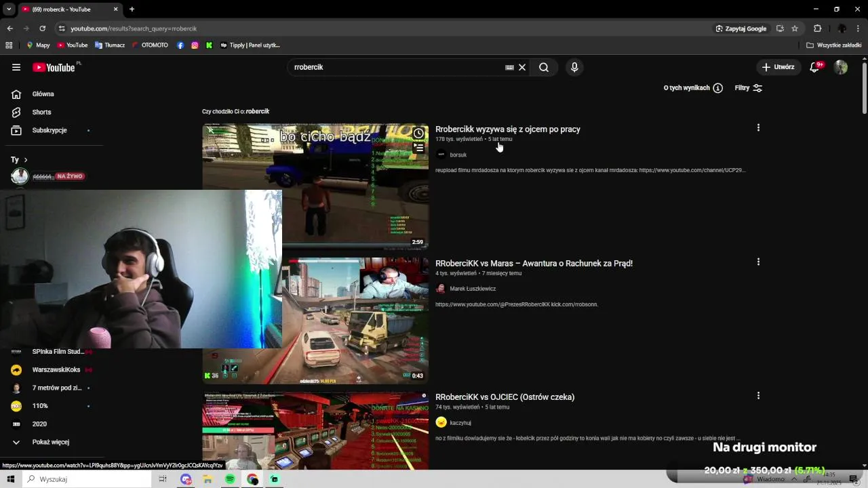Click the magnifying glass search button
Image resolution: width=868 pixels, height=488 pixels.
(544, 67)
